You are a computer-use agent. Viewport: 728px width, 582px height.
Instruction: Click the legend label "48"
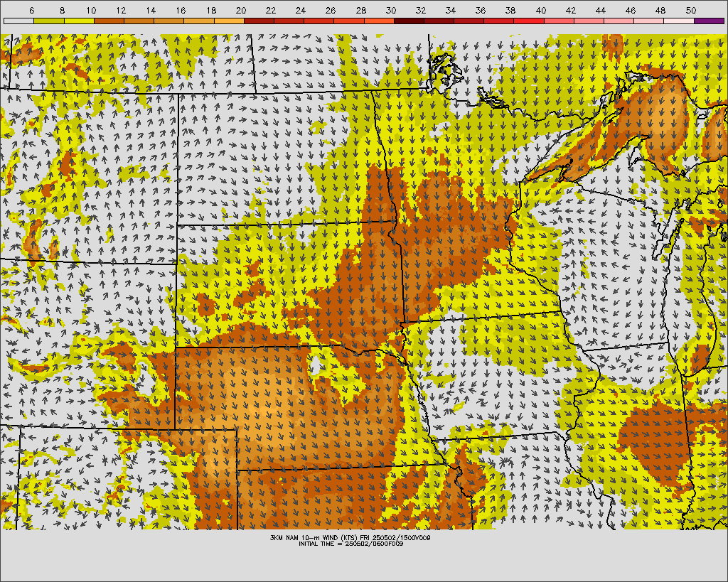(x=660, y=10)
